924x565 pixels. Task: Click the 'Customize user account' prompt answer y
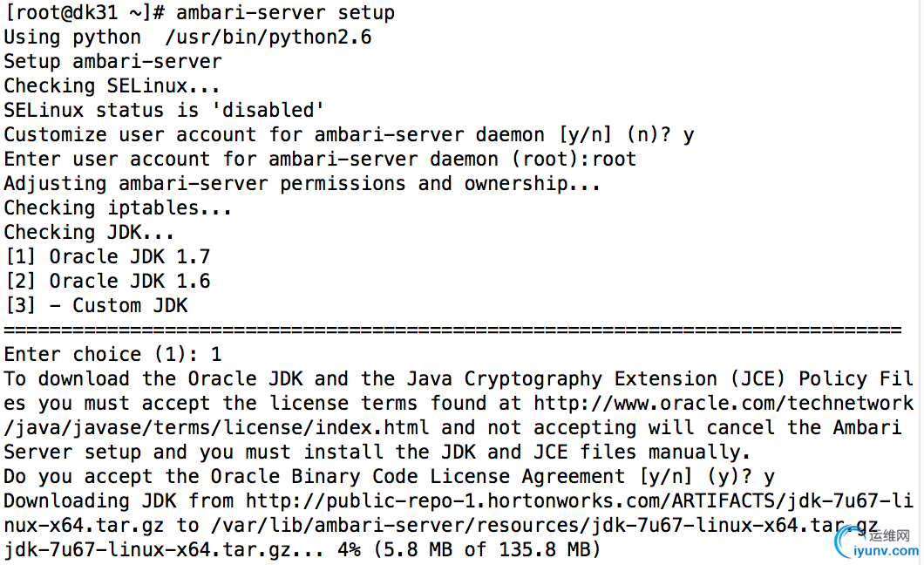click(x=689, y=135)
